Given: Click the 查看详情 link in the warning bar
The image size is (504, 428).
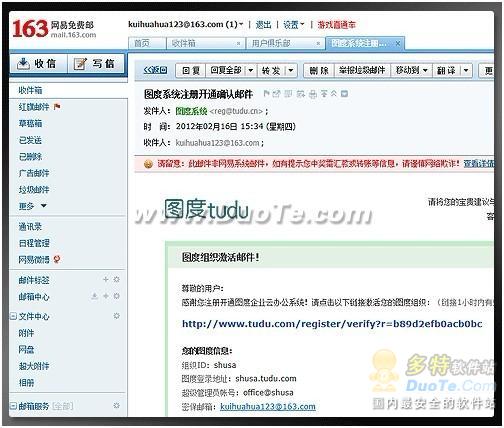Looking at the screenshot, I should tap(479, 164).
